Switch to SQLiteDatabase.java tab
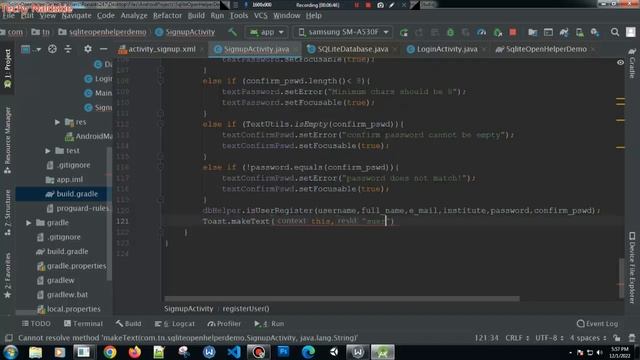Viewport: 640px width, 360px height. 353,49
